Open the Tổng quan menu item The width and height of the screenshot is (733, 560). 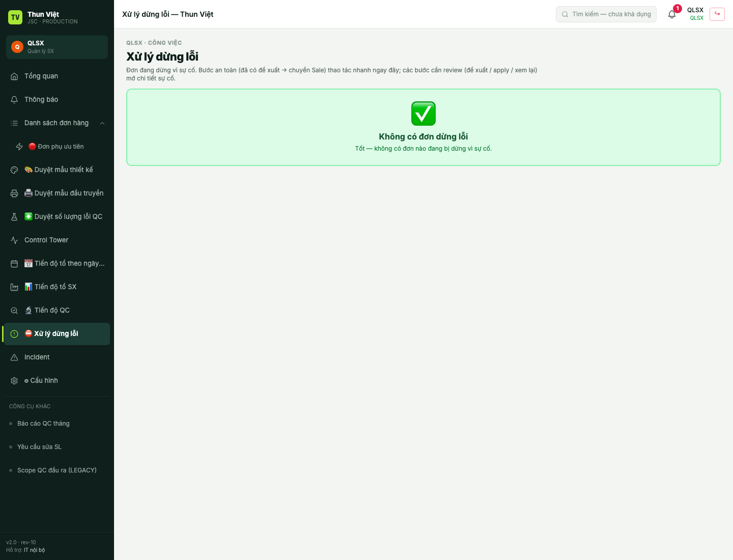click(x=57, y=76)
